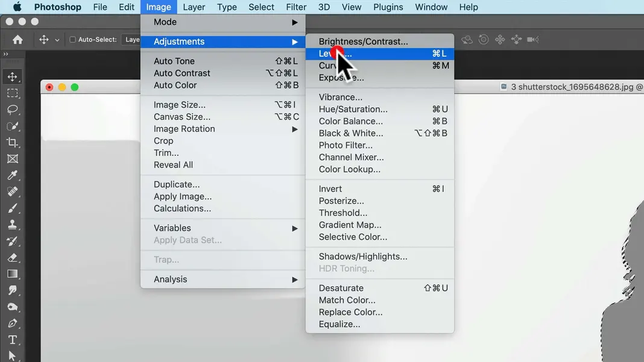Image resolution: width=644 pixels, height=362 pixels.
Task: Open the Edit menu
Action: 127,7
